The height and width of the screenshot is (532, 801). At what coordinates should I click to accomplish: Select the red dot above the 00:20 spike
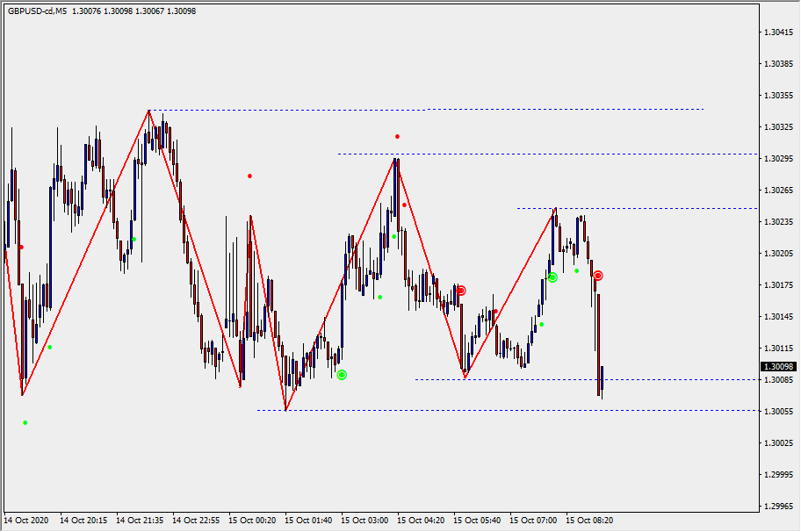tap(249, 176)
